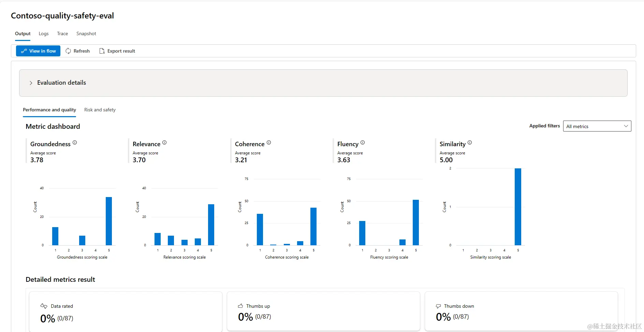Click the Metric dashboard heading
Viewport: 644px width, 332px height.
(x=53, y=126)
